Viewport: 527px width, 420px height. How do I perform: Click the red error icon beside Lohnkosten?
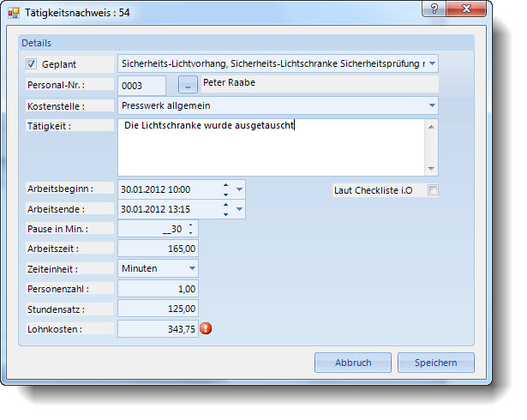(x=206, y=328)
